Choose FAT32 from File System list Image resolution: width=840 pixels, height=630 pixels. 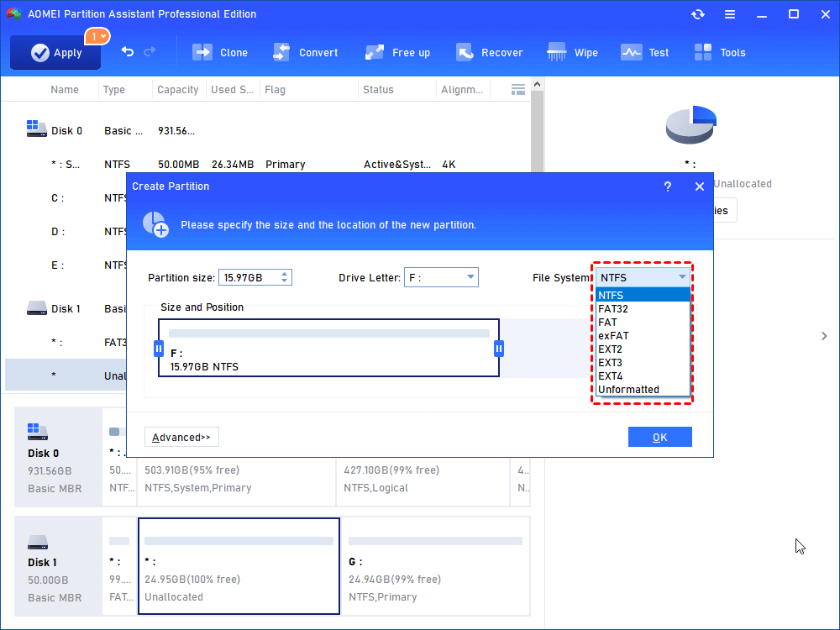[643, 308]
